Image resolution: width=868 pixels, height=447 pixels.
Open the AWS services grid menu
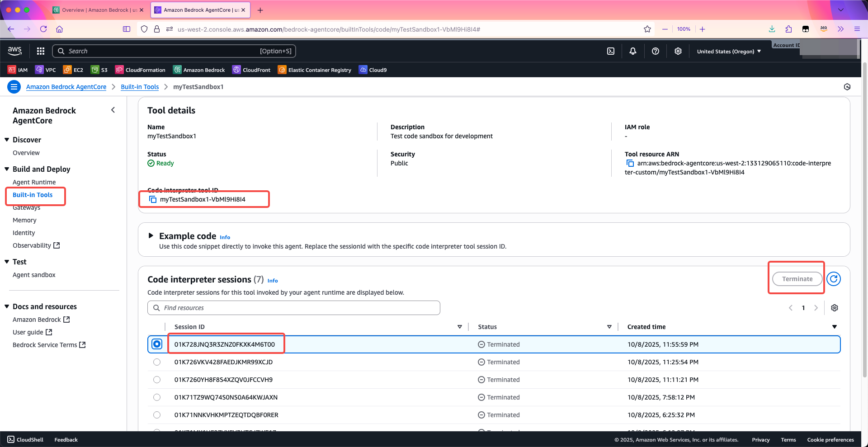coord(41,51)
